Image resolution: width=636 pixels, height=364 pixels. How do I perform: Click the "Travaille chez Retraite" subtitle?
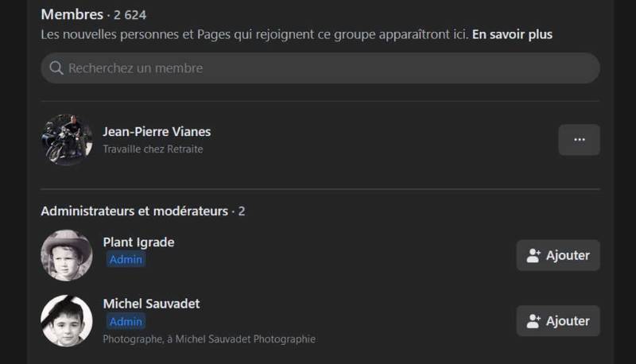click(153, 149)
